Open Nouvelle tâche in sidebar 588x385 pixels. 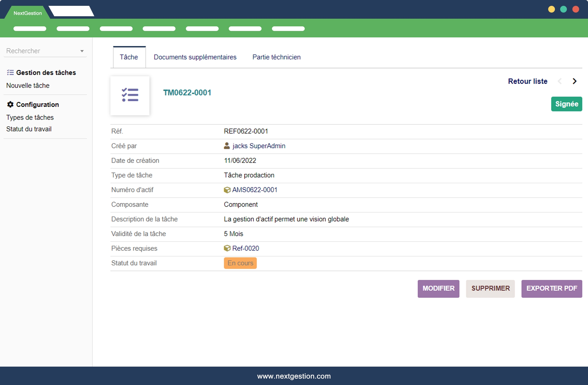point(28,86)
